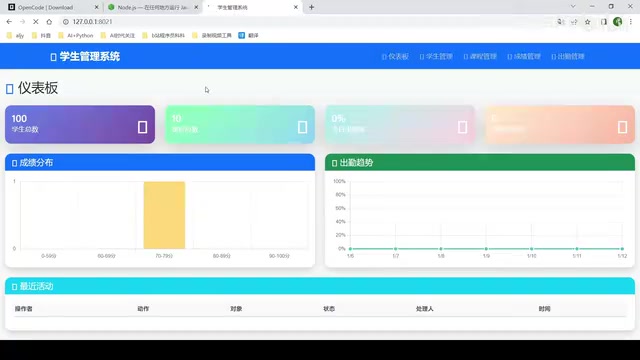Click the 学生管理系统 site title
The image size is (640, 360).
[x=85, y=56]
